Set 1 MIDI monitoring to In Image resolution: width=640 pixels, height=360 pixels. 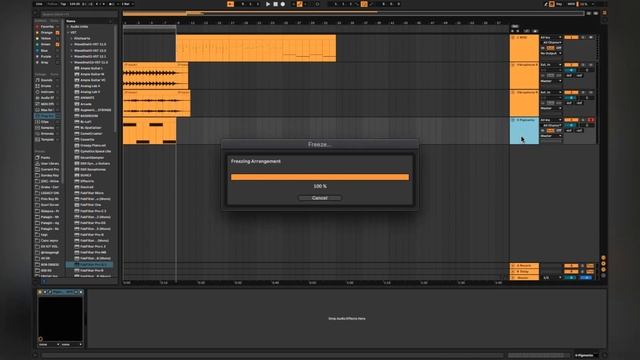[x=543, y=48]
